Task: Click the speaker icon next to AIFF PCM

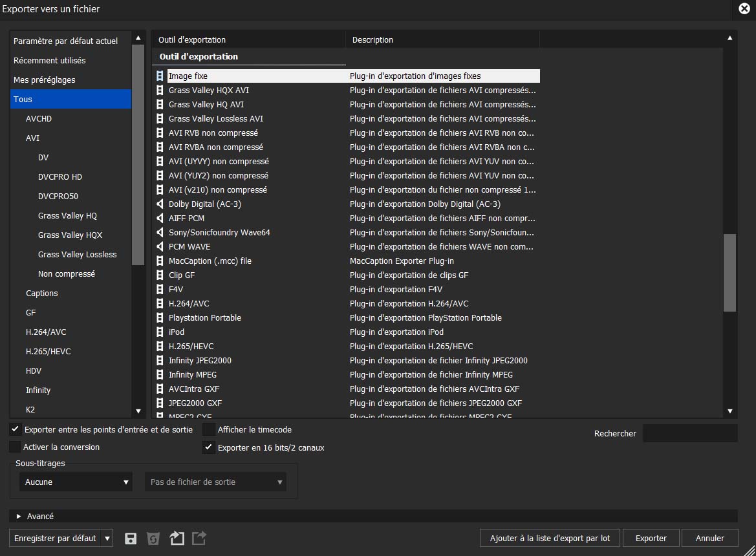Action: pos(160,218)
